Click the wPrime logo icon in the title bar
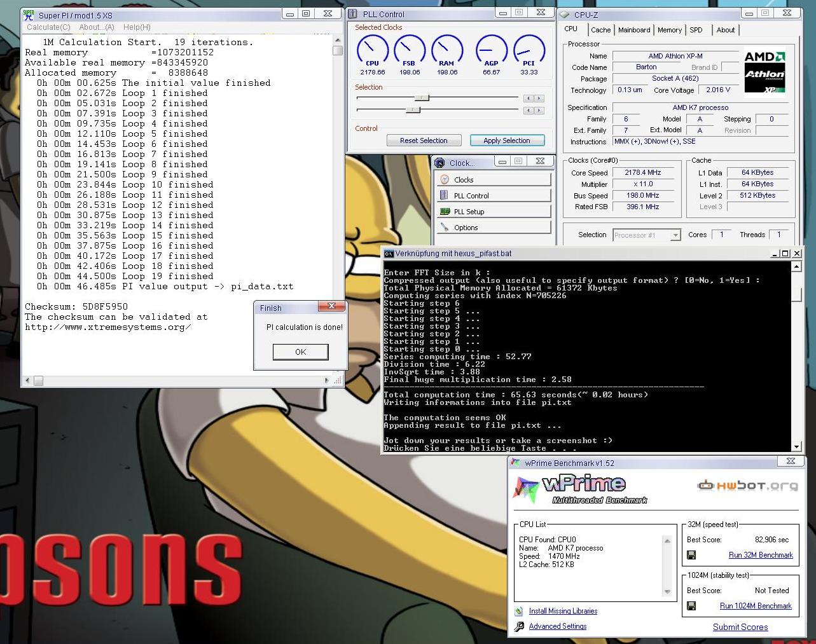Screen dimensions: 816x644 (516, 463)
